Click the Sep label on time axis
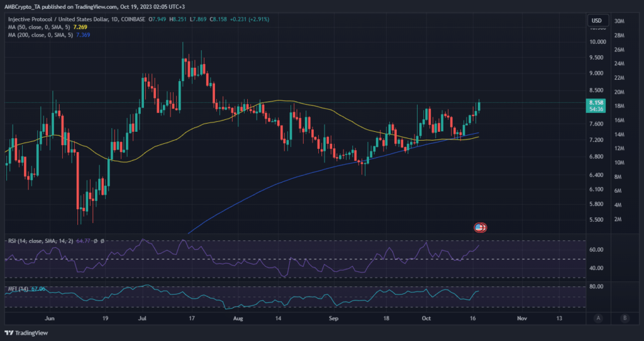This screenshot has width=644, height=341. [335, 318]
